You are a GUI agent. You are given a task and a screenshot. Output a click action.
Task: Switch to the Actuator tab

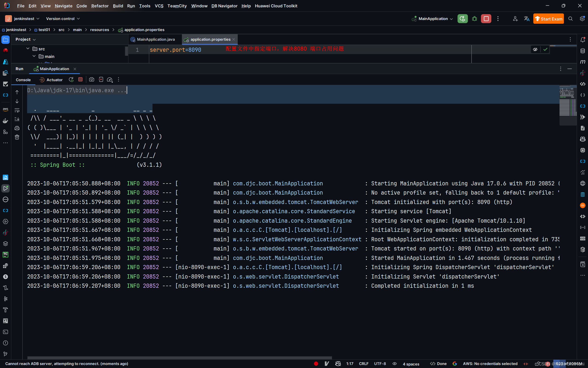click(51, 80)
